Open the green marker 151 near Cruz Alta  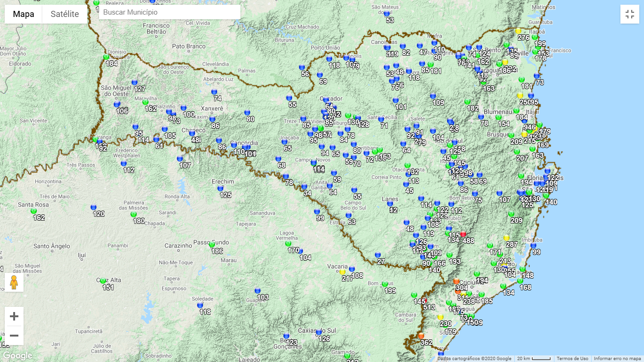pos(103,280)
